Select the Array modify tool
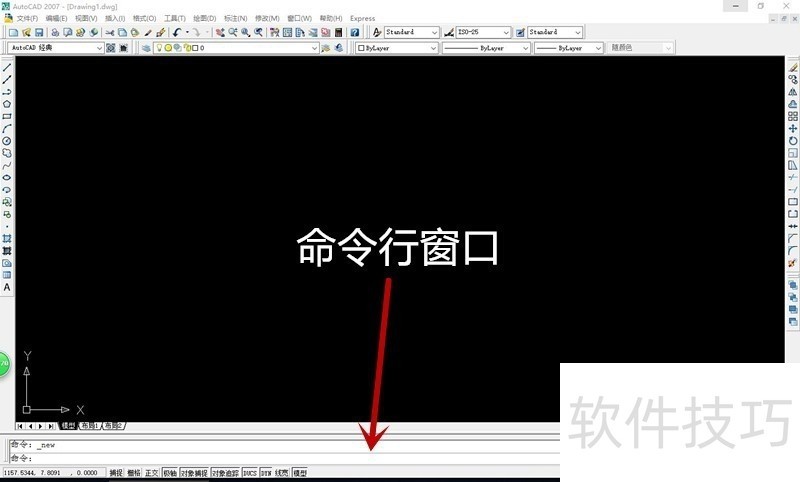This screenshot has height=482, width=800. click(x=792, y=116)
